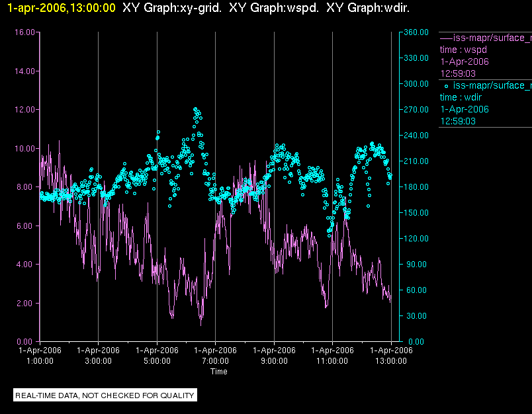Select the 'XY Graph:wdir.' title text
This screenshot has height=414, width=532.
368,8
